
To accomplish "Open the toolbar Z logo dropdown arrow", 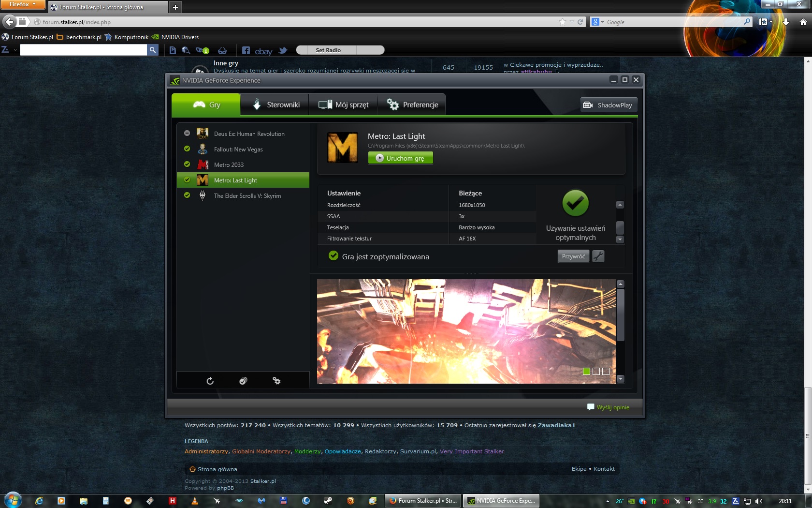I will [15, 50].
